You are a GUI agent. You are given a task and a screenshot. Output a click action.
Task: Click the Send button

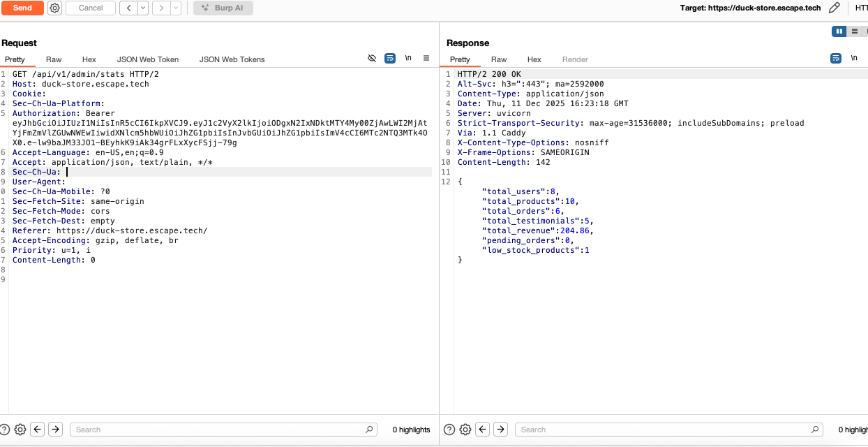[22, 8]
